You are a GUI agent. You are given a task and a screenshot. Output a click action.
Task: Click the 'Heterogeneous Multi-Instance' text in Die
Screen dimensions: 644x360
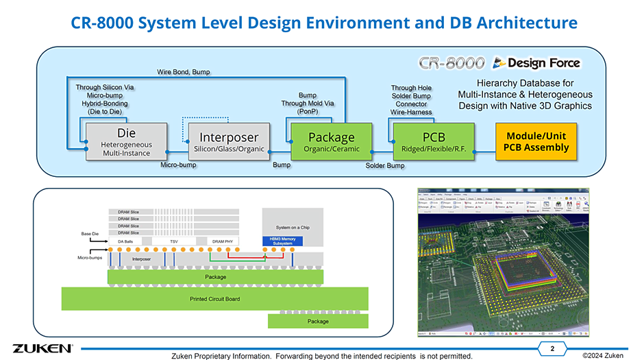pyautogui.click(x=127, y=149)
